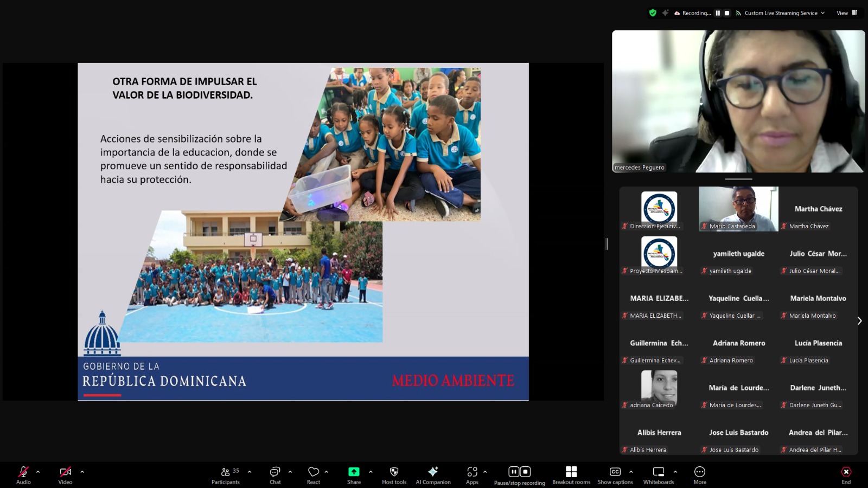Viewport: 868px width, 488px height.
Task: Stop recording using top bar stop icon
Action: click(x=727, y=13)
